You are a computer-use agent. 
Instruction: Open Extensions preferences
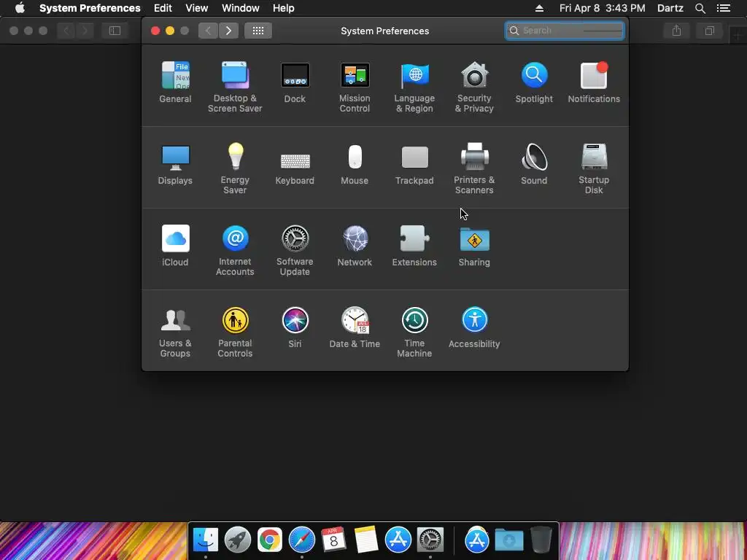[414, 246]
